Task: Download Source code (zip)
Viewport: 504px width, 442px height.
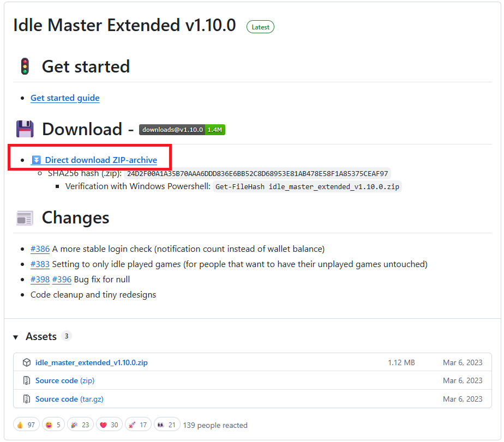Action: tap(65, 380)
